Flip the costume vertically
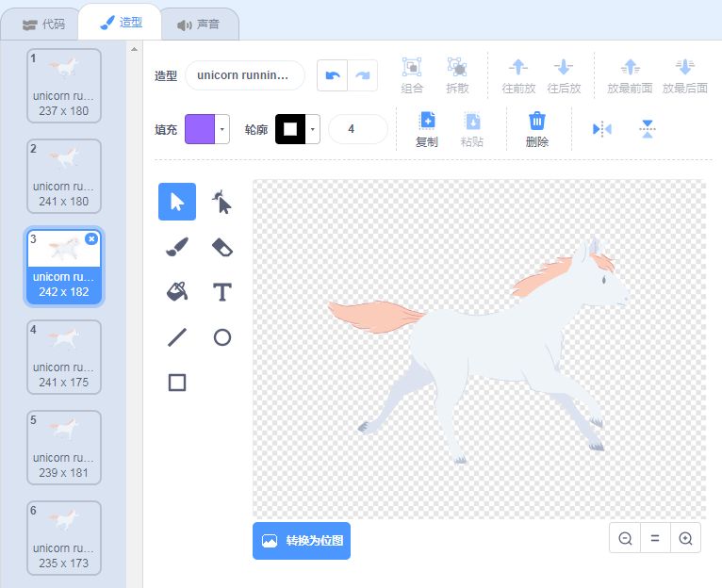Viewport: 722px width, 588px height. click(647, 129)
